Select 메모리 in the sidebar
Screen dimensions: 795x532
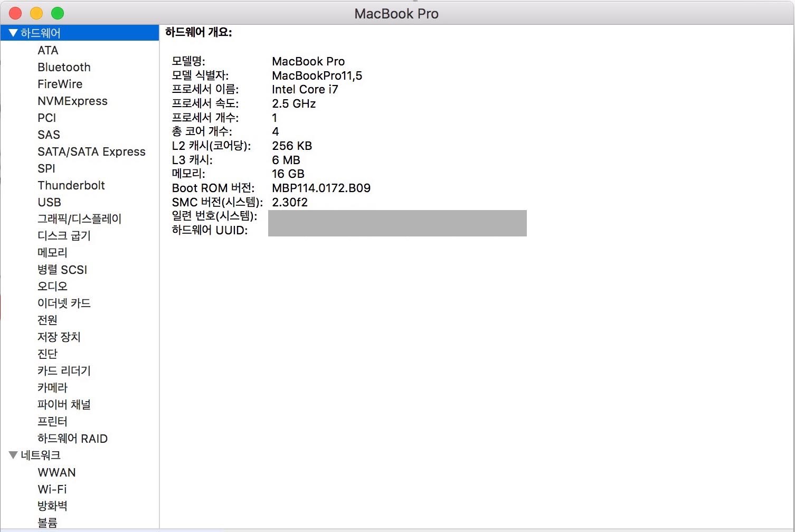52,253
